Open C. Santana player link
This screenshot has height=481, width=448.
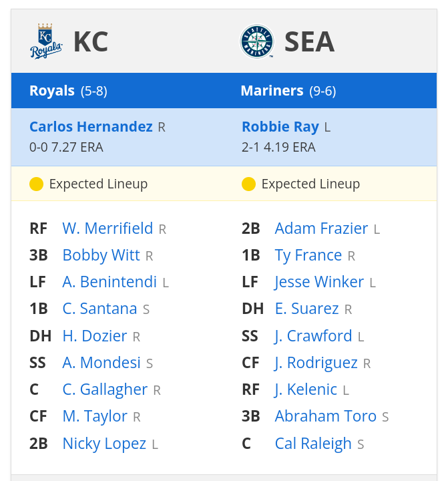click(99, 309)
